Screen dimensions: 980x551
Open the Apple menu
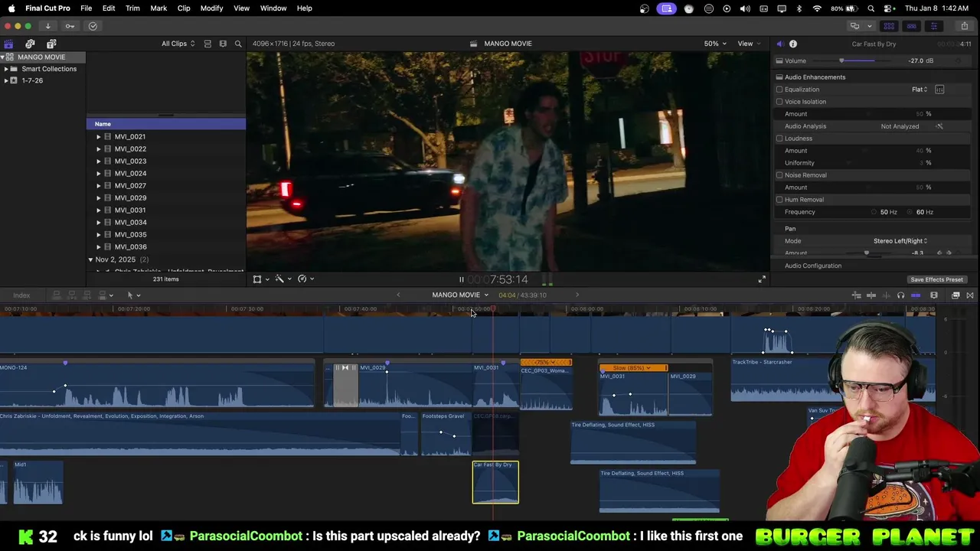(11, 8)
